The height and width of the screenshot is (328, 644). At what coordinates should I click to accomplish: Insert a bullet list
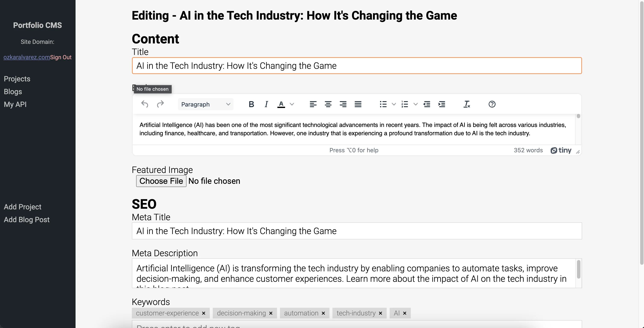click(x=383, y=104)
